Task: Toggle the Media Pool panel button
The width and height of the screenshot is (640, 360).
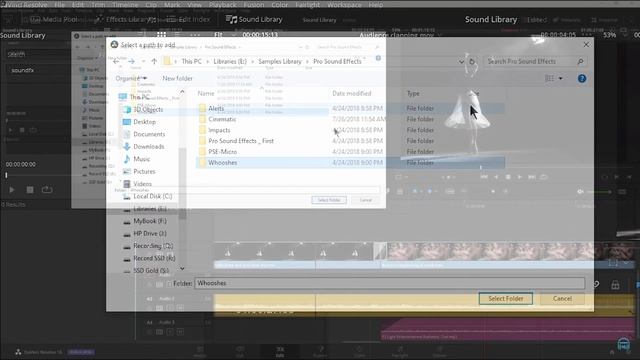Action: point(55,19)
